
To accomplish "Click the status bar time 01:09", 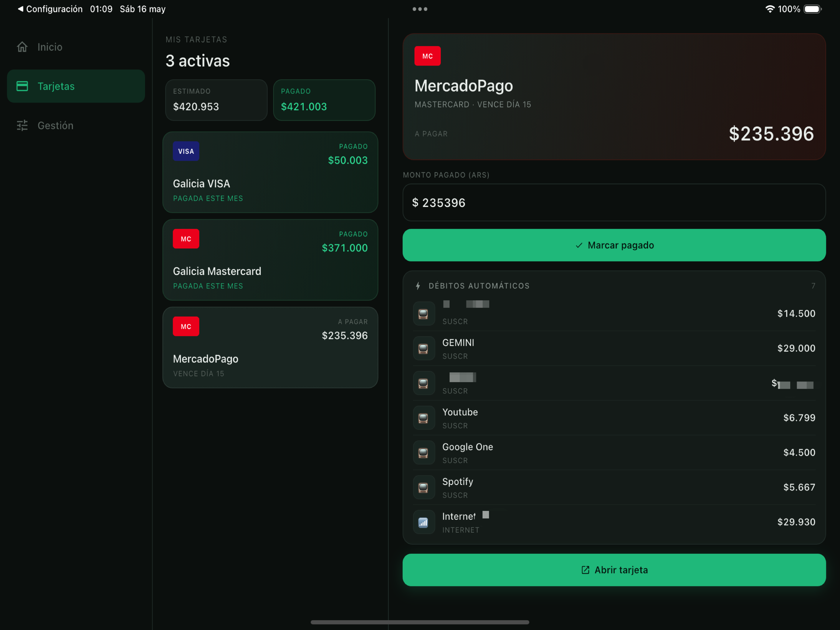I will [101, 9].
